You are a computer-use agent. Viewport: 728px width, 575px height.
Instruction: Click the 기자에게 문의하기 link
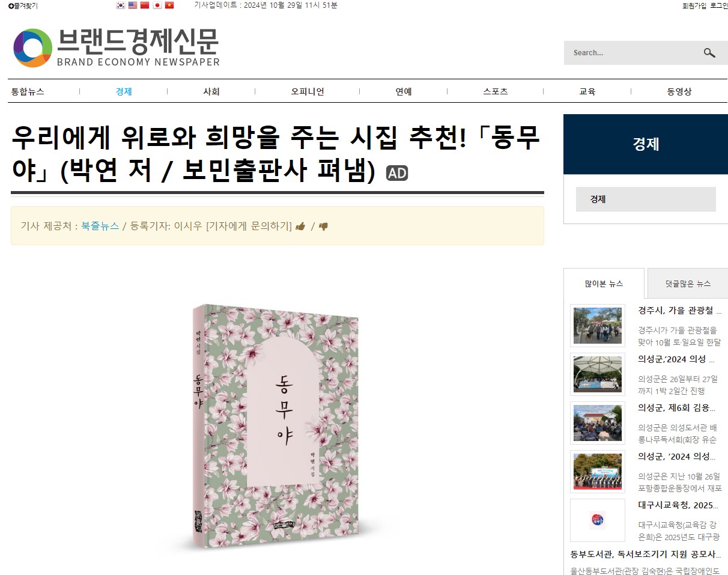click(x=249, y=226)
